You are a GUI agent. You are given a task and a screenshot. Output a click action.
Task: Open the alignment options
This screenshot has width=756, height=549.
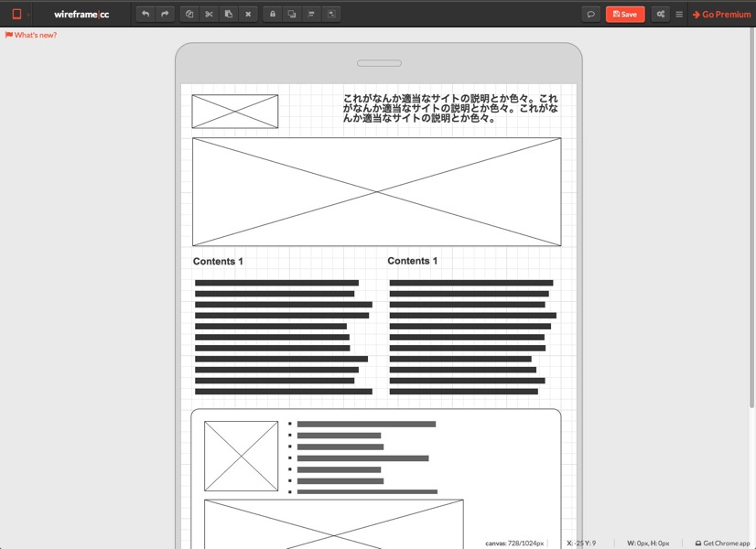[313, 14]
